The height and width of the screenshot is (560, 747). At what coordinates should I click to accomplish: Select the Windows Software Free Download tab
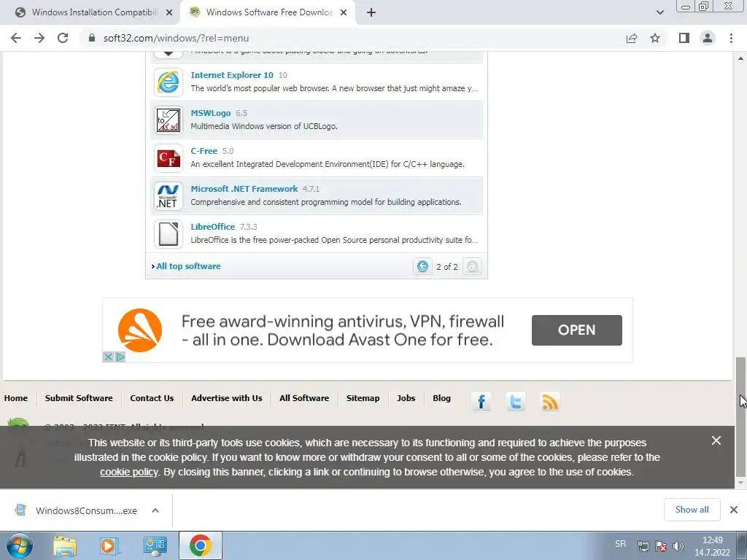coord(268,12)
